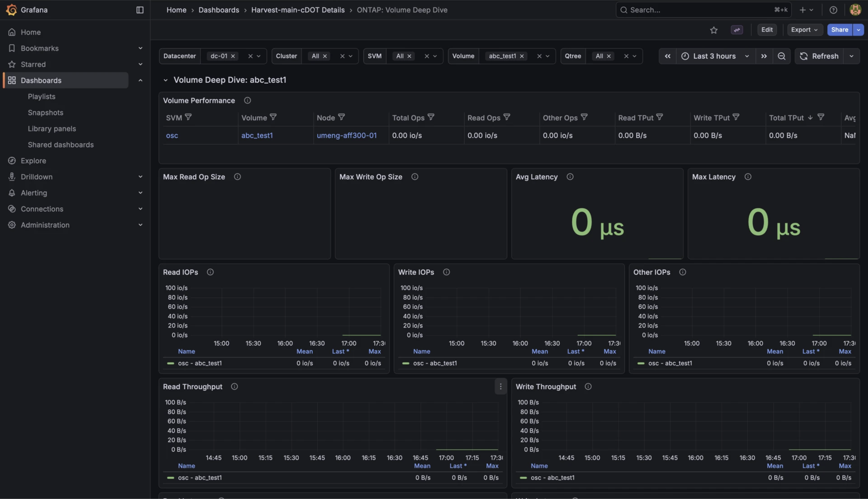
Task: Shift the time range backward
Action: pyautogui.click(x=667, y=56)
